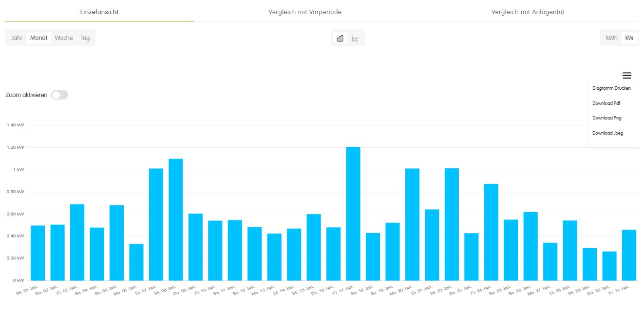Choose Download Jpeg from menu

tap(607, 133)
